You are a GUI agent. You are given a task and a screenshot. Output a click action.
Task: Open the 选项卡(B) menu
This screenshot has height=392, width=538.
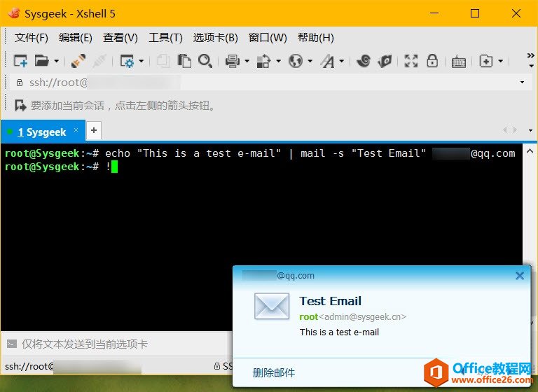(x=216, y=37)
